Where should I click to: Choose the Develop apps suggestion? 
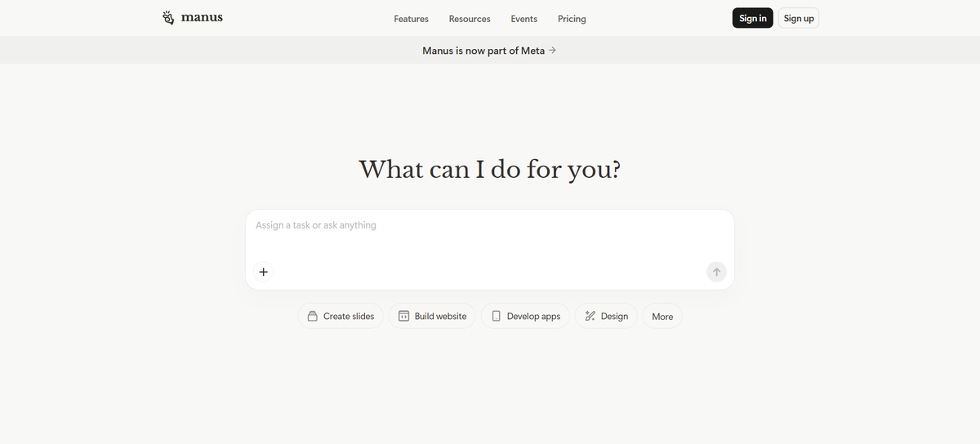point(525,316)
